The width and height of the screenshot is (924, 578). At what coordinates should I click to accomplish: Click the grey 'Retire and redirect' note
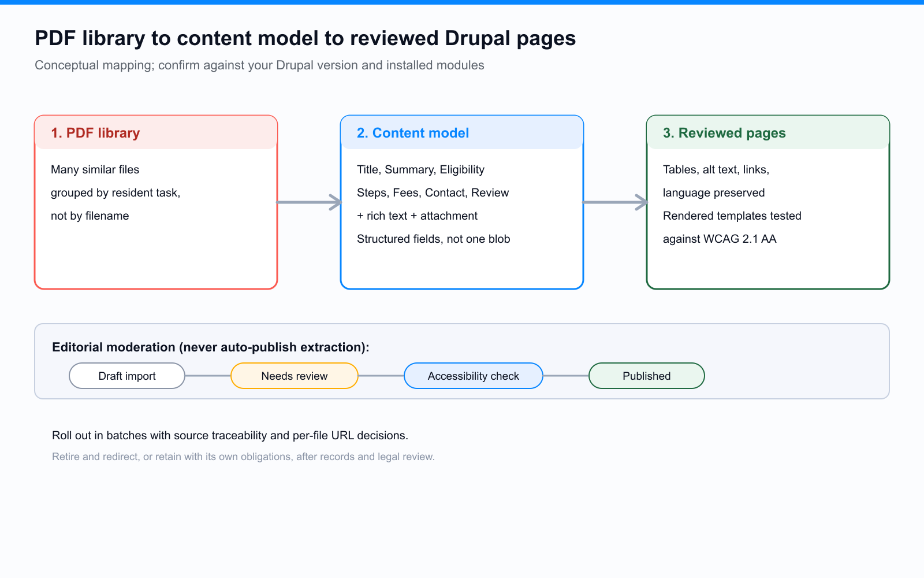pyautogui.click(x=243, y=457)
